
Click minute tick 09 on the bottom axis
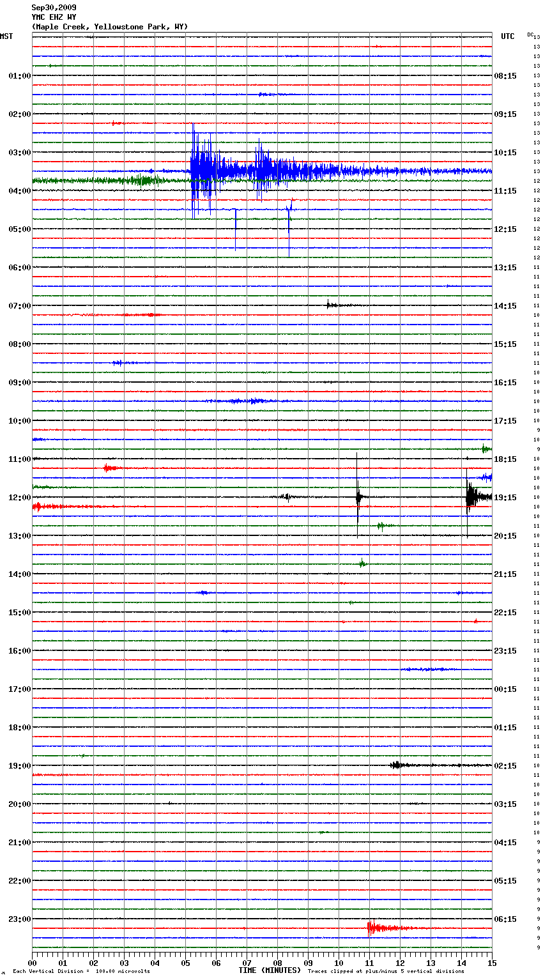click(308, 963)
